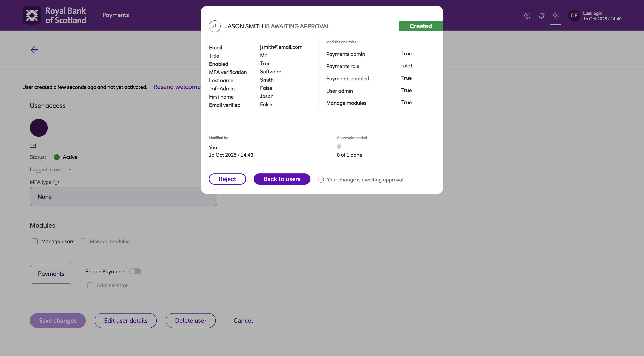Open the notifications bell
The width and height of the screenshot is (644, 356).
pyautogui.click(x=541, y=16)
